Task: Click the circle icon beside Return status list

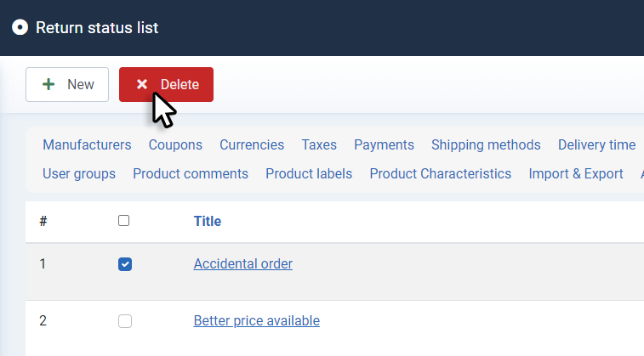Action: click(x=20, y=27)
